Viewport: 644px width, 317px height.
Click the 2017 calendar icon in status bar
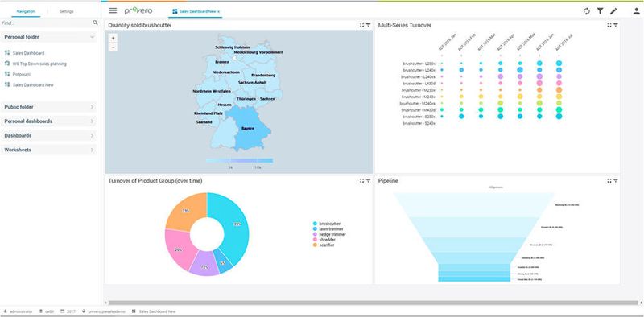coord(63,311)
